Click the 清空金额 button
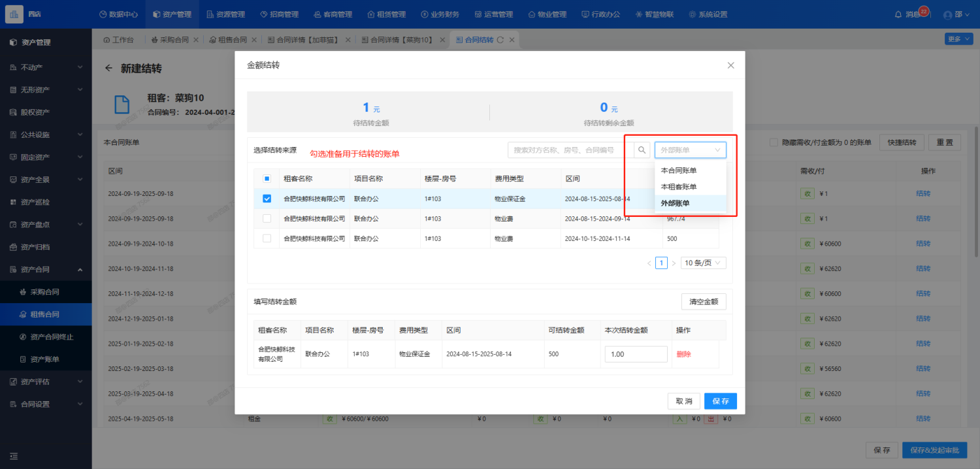The height and width of the screenshot is (469, 980). [704, 302]
